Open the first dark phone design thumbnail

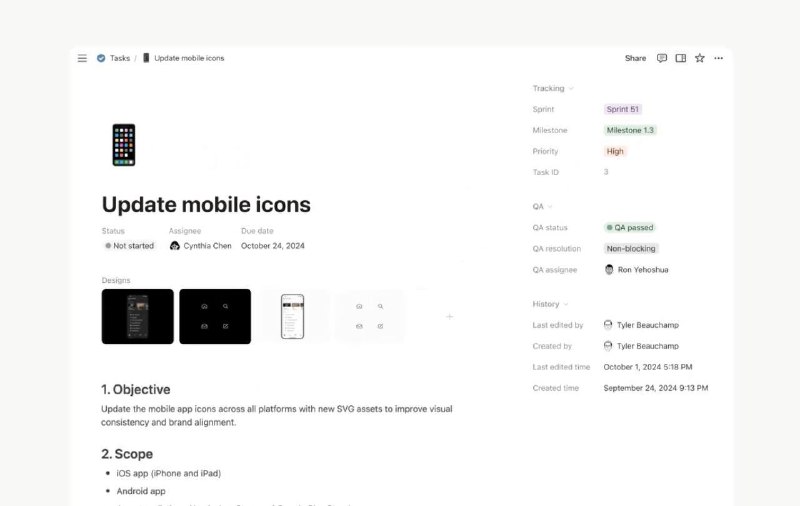pyautogui.click(x=137, y=316)
